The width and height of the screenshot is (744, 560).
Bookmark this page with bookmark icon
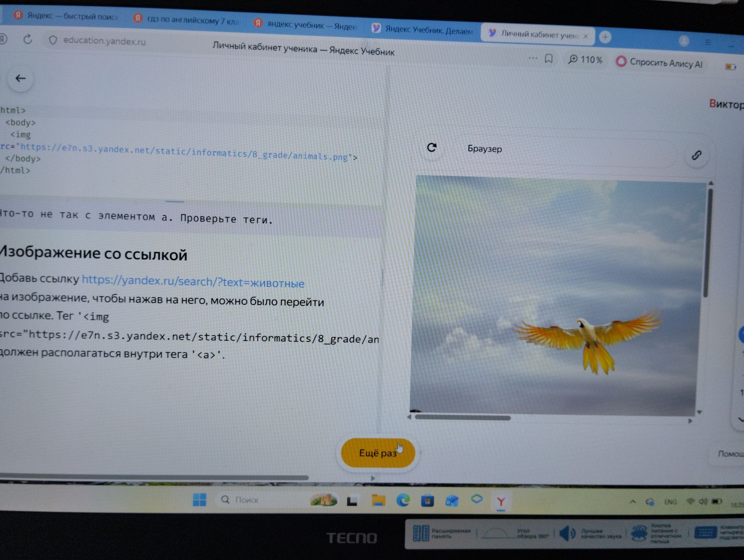coord(549,59)
